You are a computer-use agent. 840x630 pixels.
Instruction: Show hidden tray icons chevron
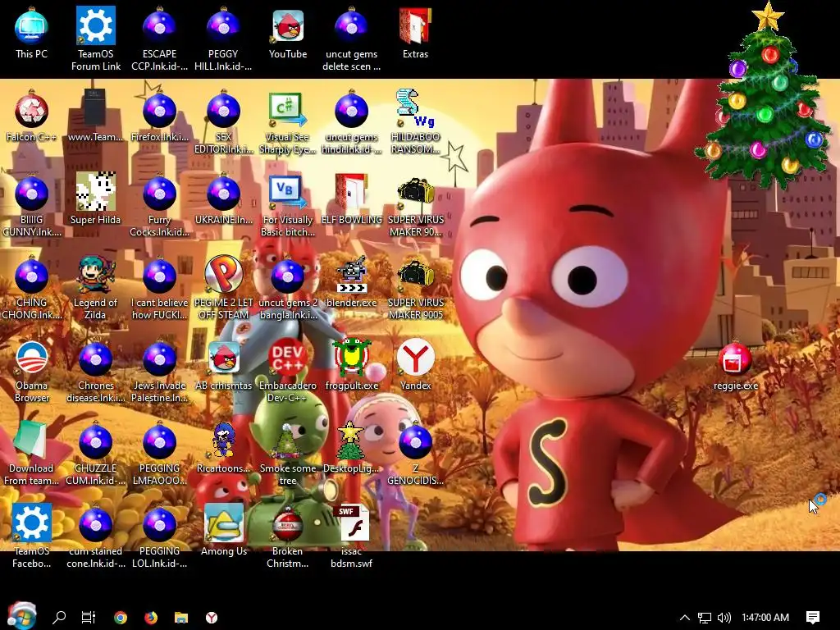pos(685,618)
